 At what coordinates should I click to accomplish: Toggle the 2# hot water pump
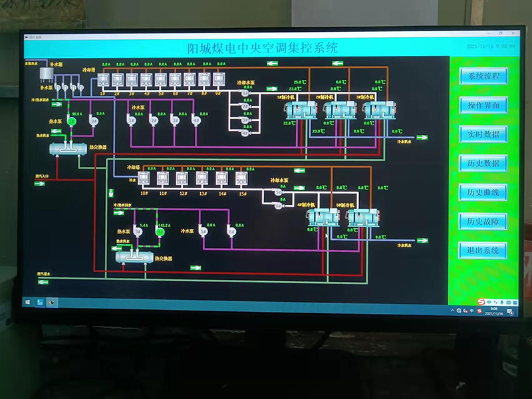[94, 121]
